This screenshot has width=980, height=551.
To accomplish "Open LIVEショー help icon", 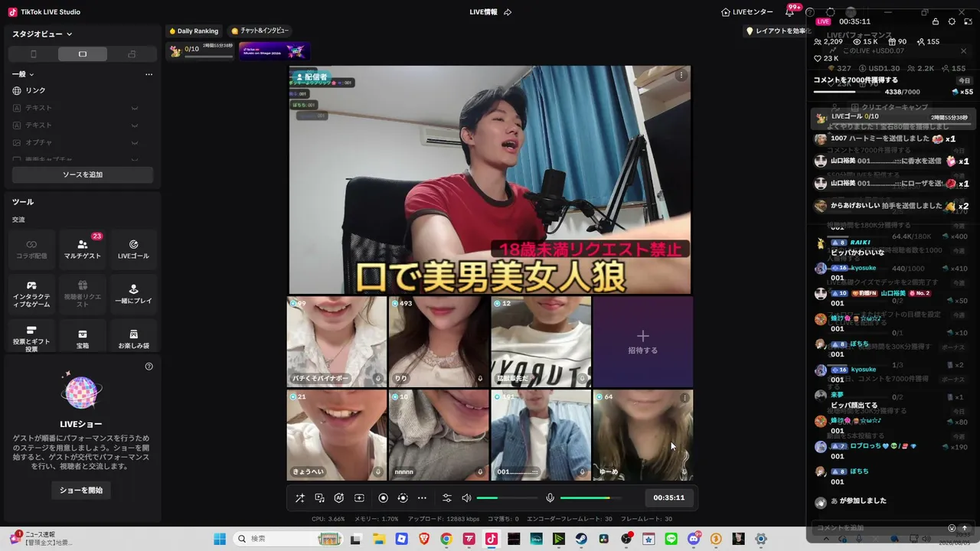I will 149,367.
